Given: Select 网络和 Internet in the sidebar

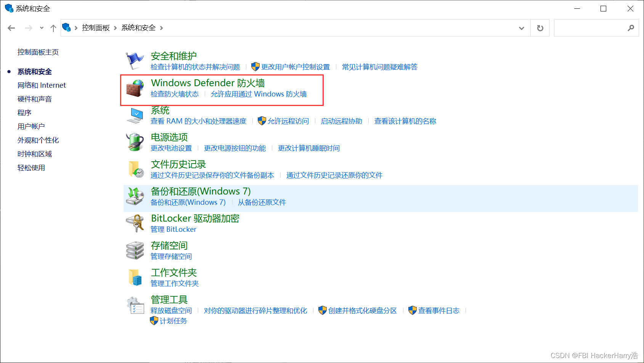Looking at the screenshot, I should 42,85.
